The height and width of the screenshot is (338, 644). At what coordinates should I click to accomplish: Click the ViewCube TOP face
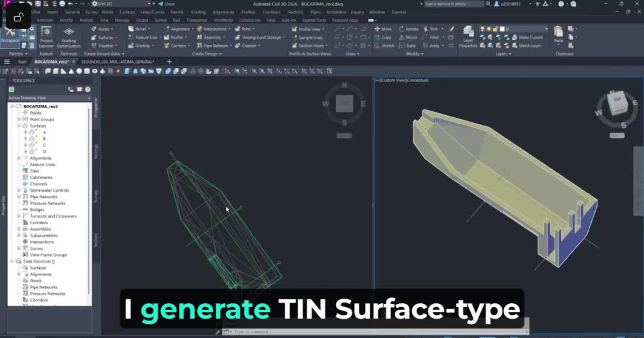[x=617, y=99]
